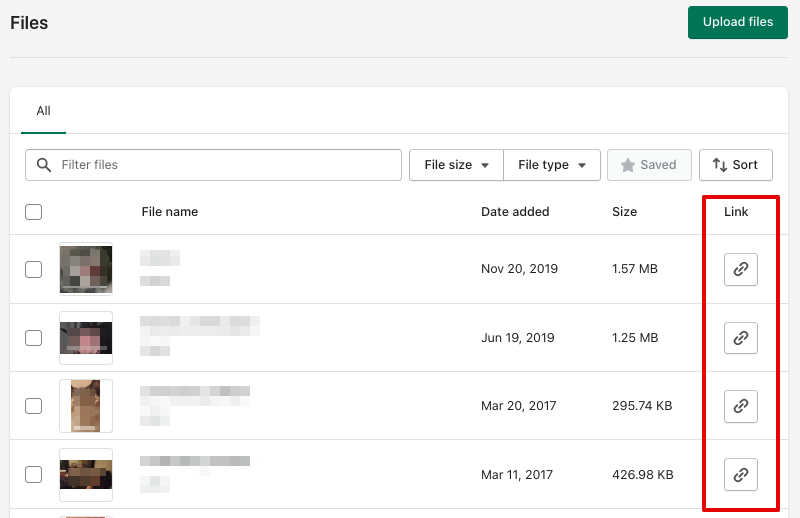Click the date Mar 11, 2017
This screenshot has width=800, height=518.
coord(517,475)
